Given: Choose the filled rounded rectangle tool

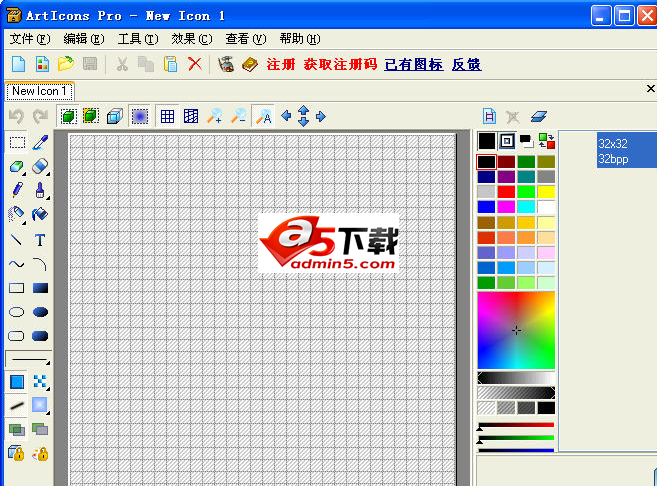Looking at the screenshot, I should [40, 336].
